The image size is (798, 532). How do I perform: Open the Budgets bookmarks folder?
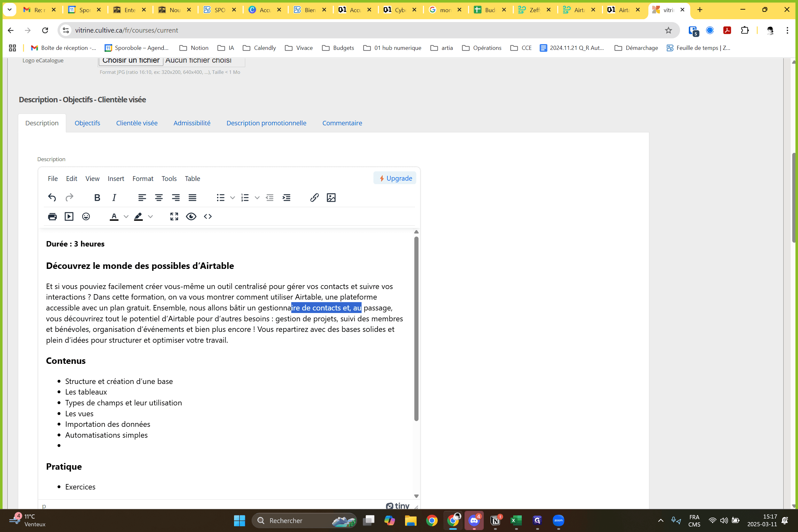(338, 48)
